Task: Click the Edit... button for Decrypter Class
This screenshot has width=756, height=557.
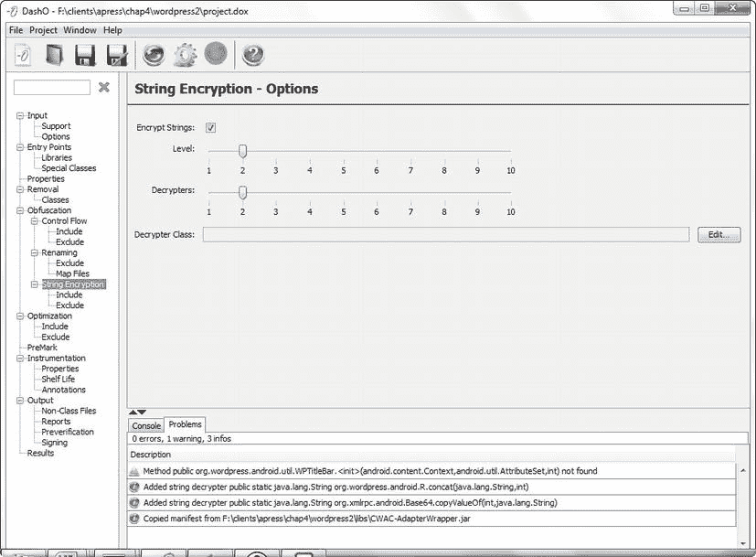Action: (719, 235)
